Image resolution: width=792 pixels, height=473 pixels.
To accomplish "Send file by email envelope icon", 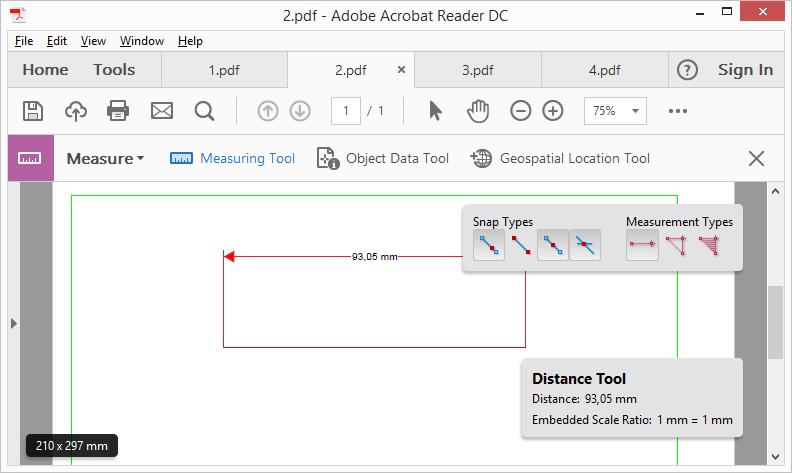I will coord(162,111).
